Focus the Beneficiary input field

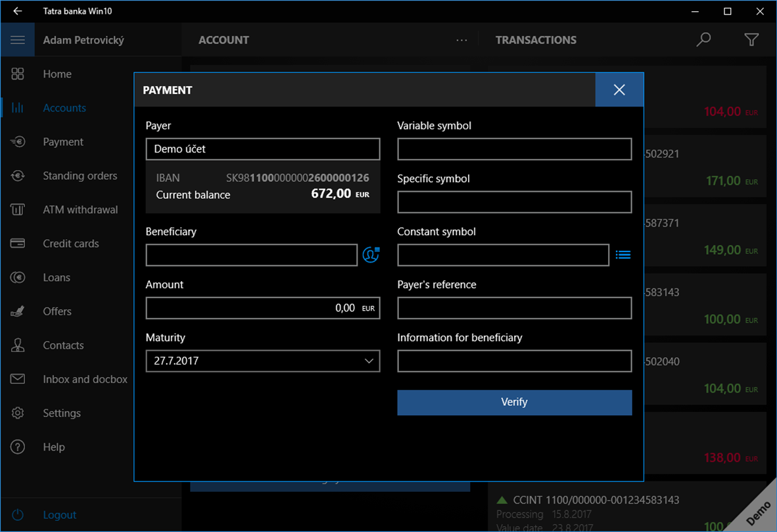point(252,255)
